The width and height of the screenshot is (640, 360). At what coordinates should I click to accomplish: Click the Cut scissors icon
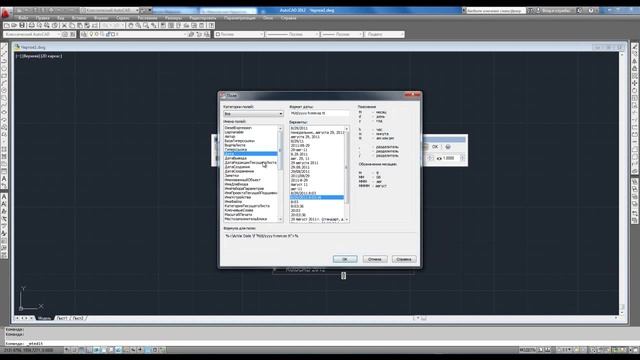[x=64, y=25]
